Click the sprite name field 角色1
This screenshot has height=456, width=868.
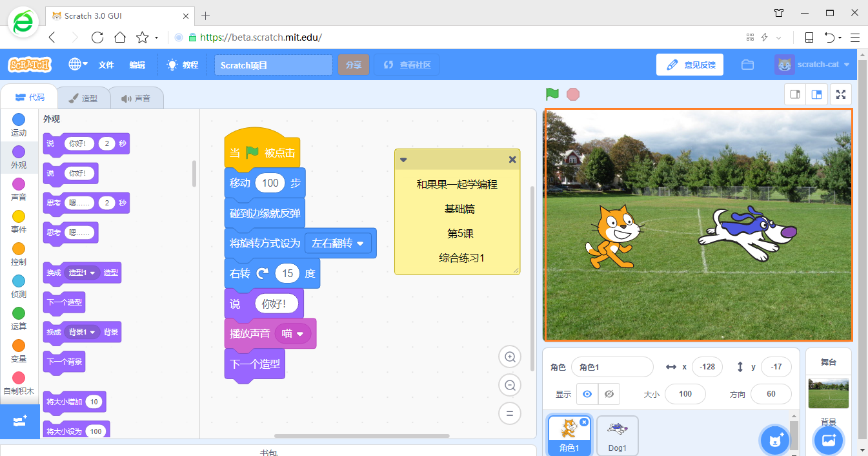[612, 367]
